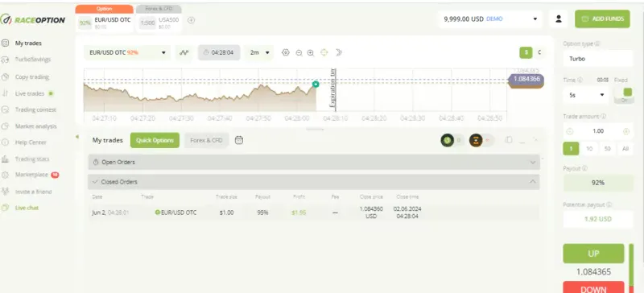
Task: Open Marketplace in the sidebar
Action: click(x=31, y=175)
